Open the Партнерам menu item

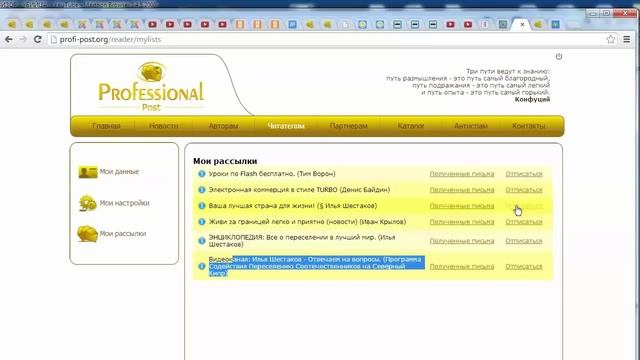349,126
